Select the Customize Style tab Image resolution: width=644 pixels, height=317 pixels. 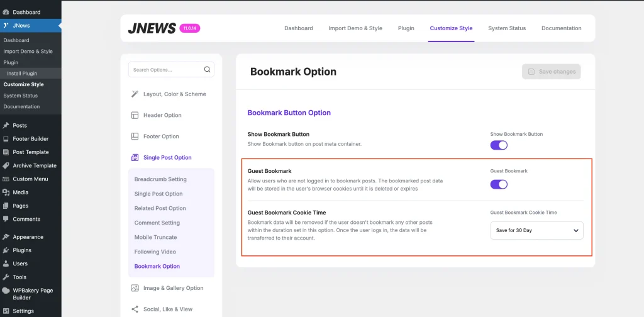coord(451,28)
